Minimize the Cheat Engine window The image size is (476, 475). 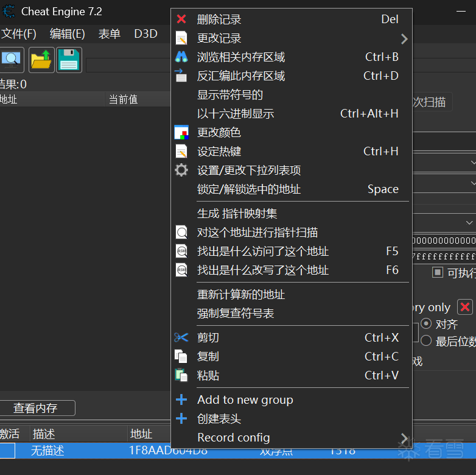click(461, 12)
